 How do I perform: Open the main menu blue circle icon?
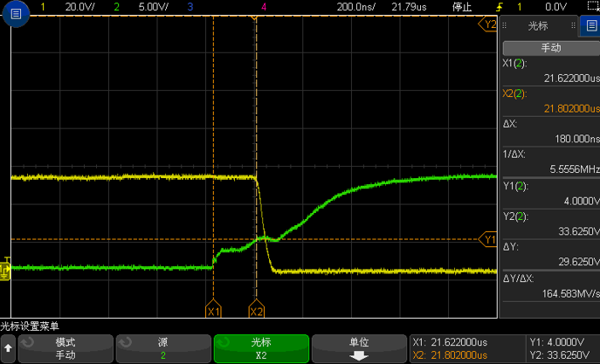[16, 14]
